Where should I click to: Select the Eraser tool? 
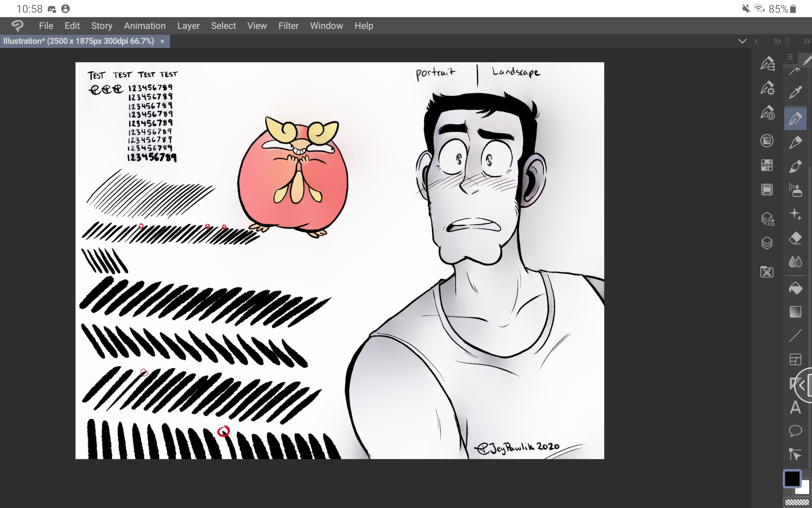[x=795, y=238]
